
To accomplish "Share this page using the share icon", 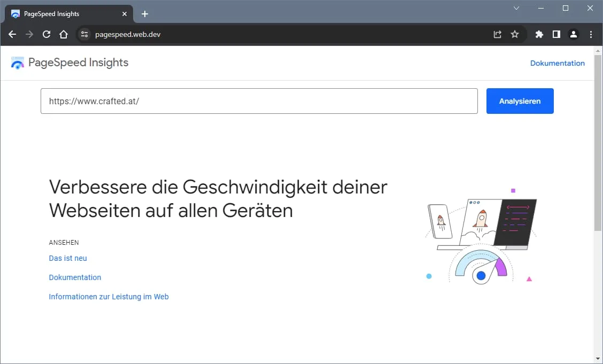I will tap(497, 35).
